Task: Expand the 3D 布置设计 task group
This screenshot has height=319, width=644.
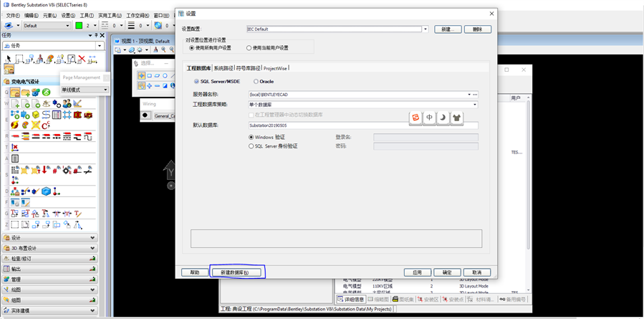Action: click(49, 248)
